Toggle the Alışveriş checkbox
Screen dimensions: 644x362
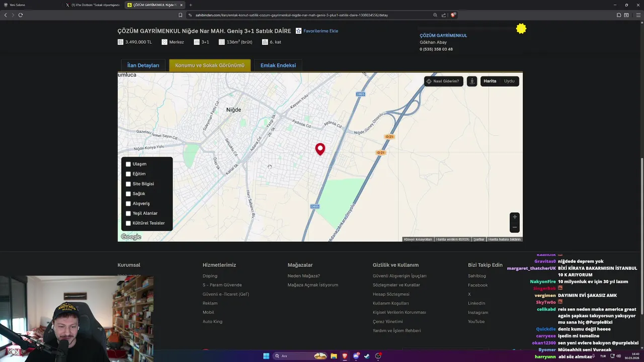point(128,204)
